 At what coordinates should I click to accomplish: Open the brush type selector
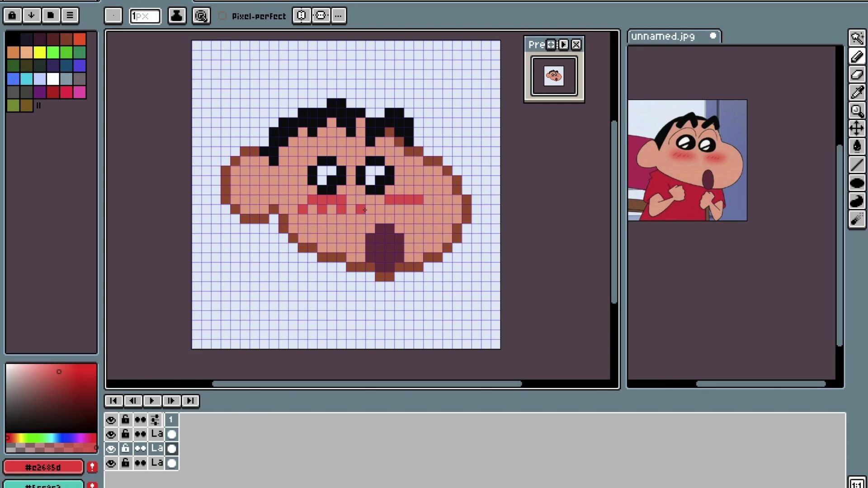pos(113,16)
